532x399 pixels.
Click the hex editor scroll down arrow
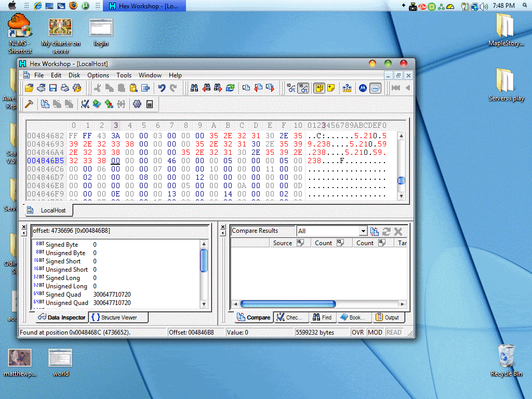pyautogui.click(x=401, y=196)
